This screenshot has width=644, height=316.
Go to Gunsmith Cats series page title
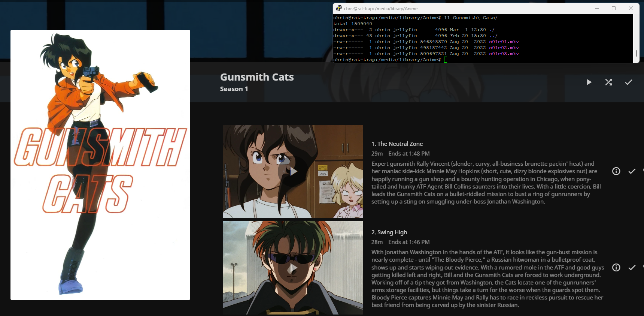coord(257,77)
